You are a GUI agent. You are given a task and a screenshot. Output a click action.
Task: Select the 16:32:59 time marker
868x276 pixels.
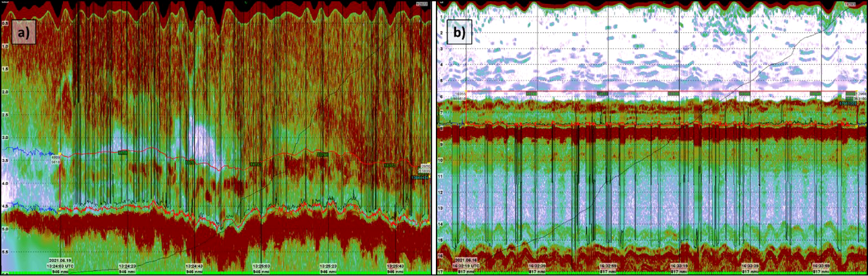(609, 264)
